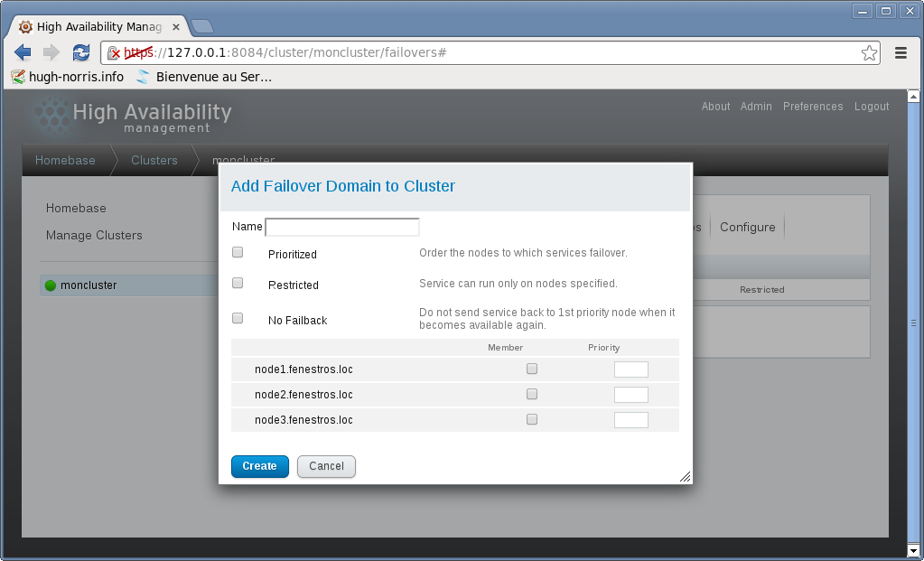Bookmark page with the star icon
Screen dimensions: 924x561
click(869, 52)
